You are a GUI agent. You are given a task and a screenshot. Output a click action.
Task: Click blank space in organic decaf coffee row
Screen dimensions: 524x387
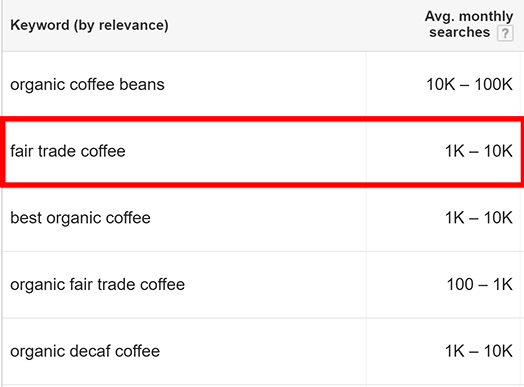coord(264,351)
